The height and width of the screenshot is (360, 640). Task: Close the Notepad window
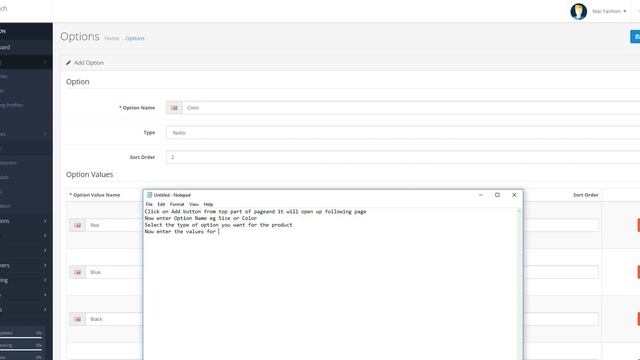tap(514, 195)
